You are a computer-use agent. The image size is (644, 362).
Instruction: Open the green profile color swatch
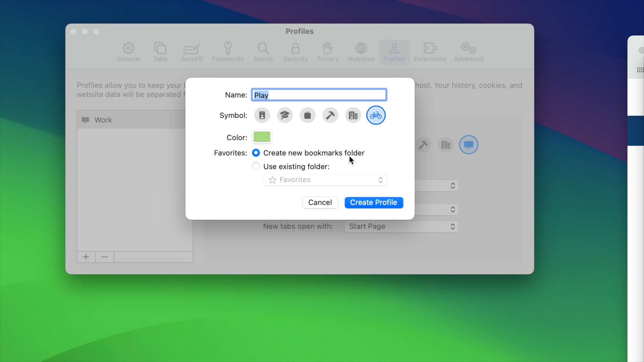[x=262, y=137]
